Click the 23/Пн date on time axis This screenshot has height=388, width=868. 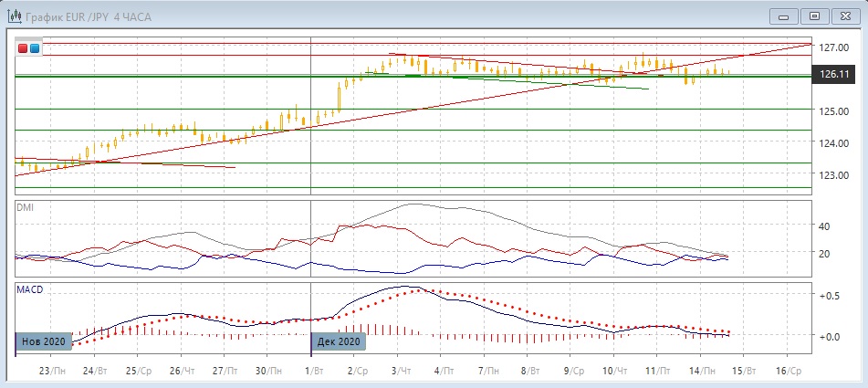click(x=53, y=372)
